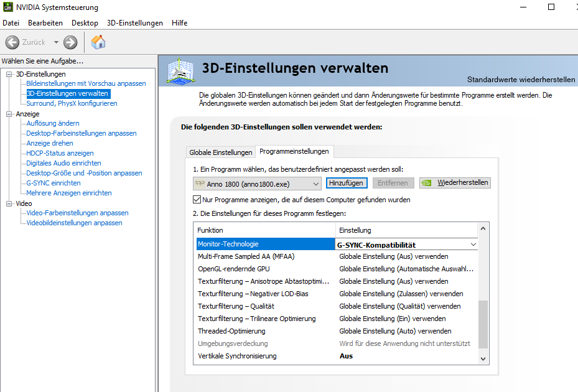Click 'Globale Einstellung (Qualität) verwenden' value
Screen dimensions: 578x392
click(x=400, y=306)
